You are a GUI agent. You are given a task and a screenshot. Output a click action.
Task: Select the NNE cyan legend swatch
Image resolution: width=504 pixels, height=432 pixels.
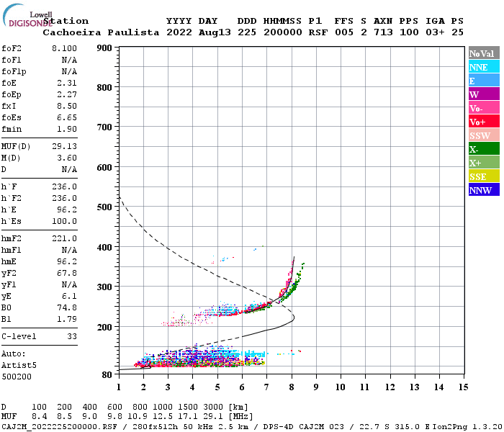484,67
